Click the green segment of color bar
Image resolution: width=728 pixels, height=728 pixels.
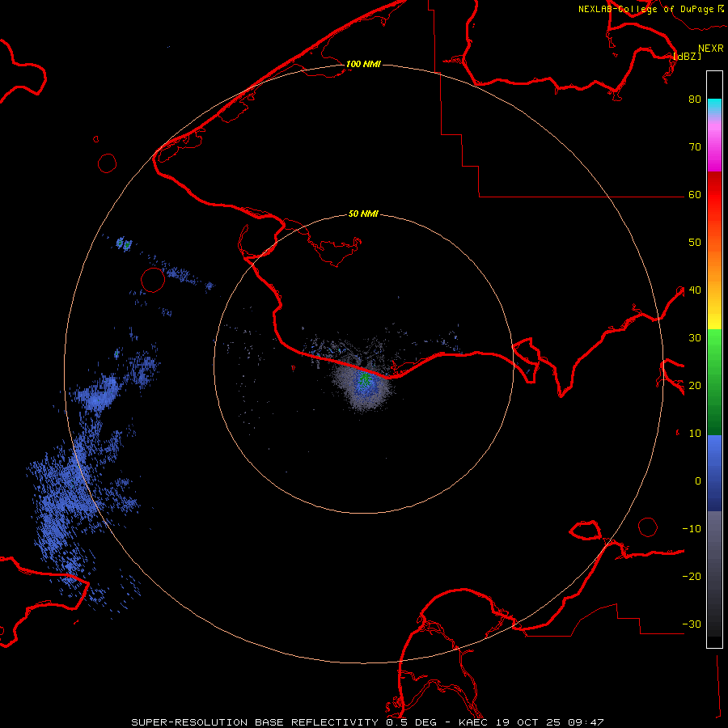point(714,382)
